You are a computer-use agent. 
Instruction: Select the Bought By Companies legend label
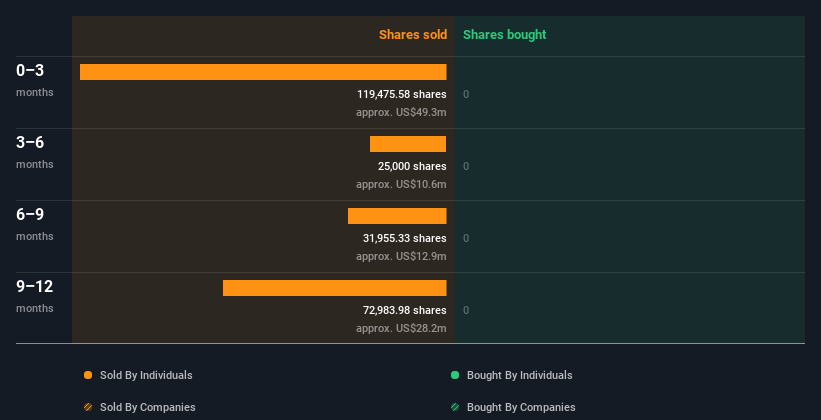click(521, 407)
